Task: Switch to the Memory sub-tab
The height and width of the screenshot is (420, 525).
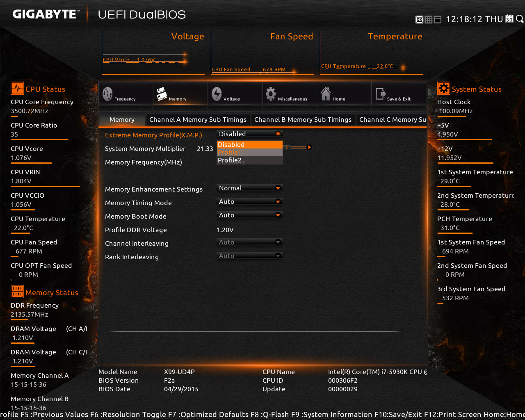Action: coord(122,120)
